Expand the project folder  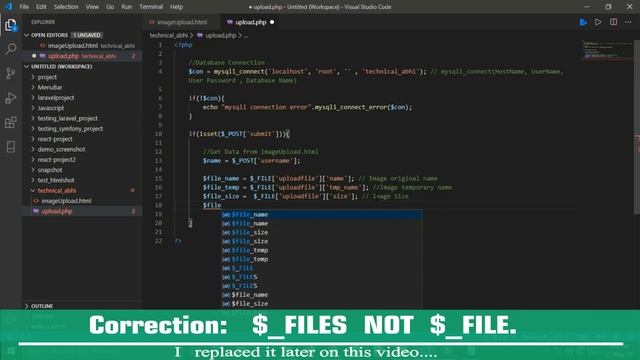click(x=47, y=77)
